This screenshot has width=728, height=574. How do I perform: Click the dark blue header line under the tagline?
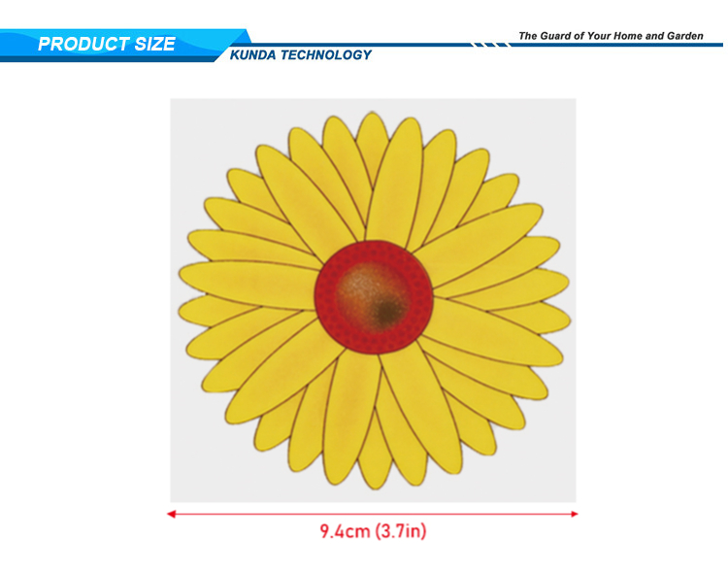pyautogui.click(x=621, y=45)
